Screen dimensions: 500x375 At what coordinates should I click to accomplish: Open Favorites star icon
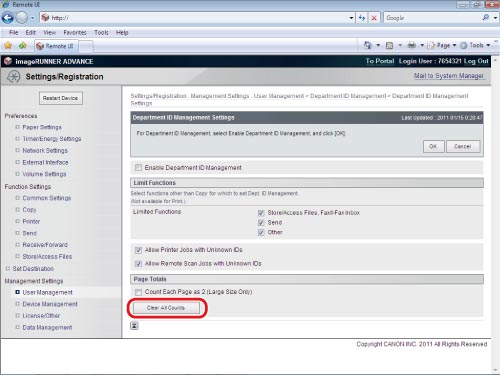pyautogui.click(x=8, y=45)
